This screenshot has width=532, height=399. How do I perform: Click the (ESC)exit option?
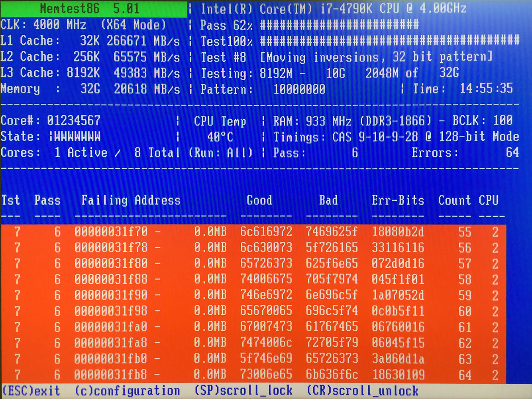31,391
